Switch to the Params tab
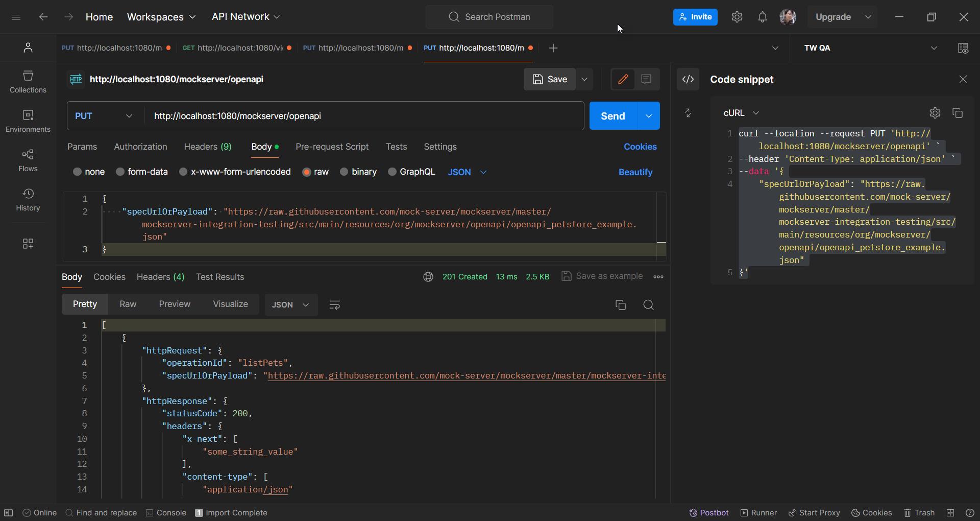 (x=82, y=147)
